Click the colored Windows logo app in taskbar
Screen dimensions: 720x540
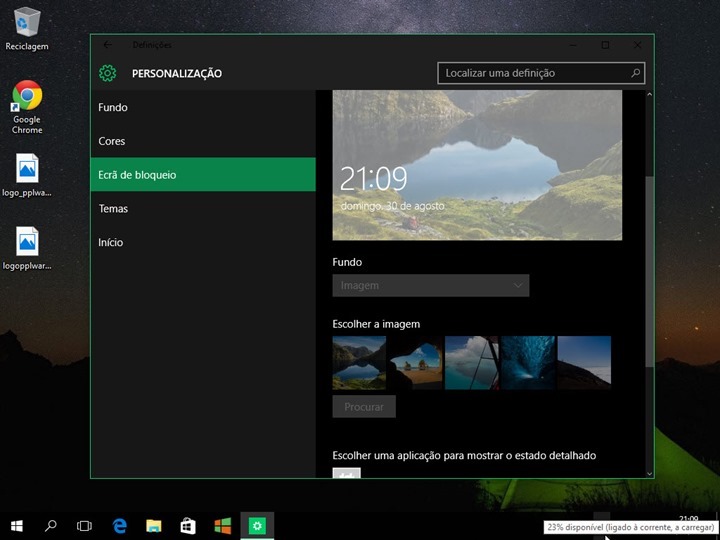click(223, 526)
